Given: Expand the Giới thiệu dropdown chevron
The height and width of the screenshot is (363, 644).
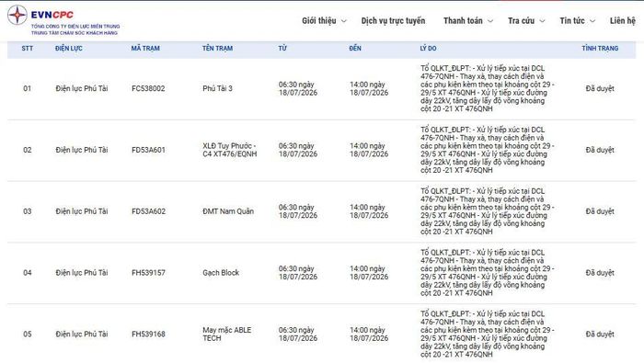Looking at the screenshot, I should pos(344,21).
